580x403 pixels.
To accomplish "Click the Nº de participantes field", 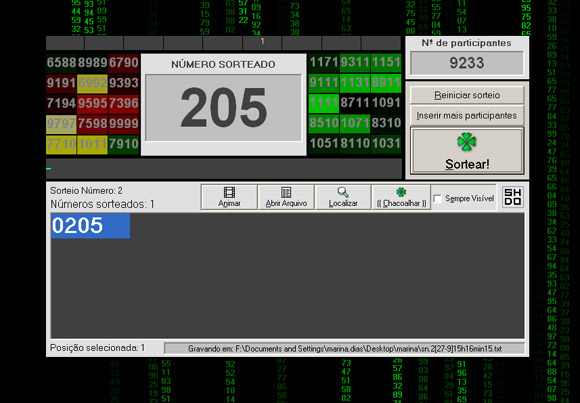I will (x=467, y=63).
